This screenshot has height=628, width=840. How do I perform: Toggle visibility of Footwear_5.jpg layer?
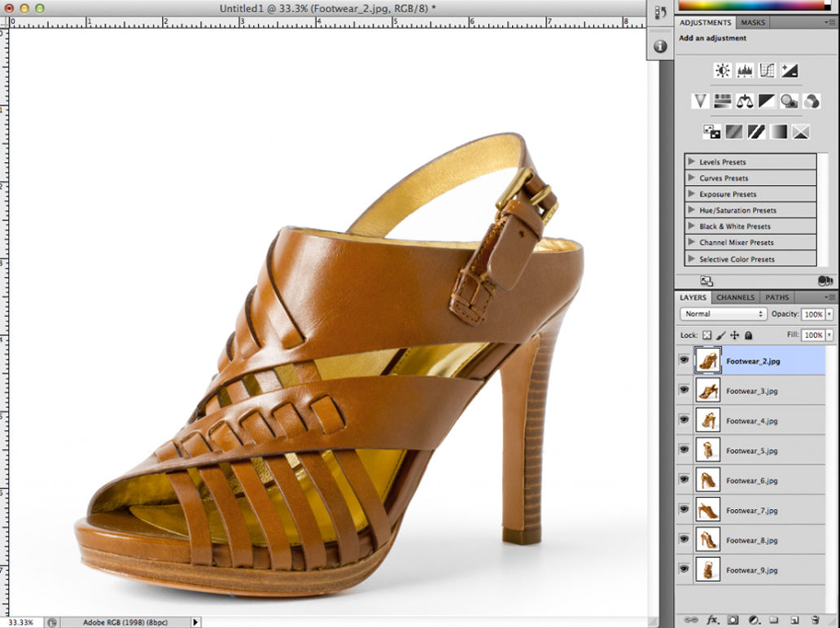pos(684,450)
